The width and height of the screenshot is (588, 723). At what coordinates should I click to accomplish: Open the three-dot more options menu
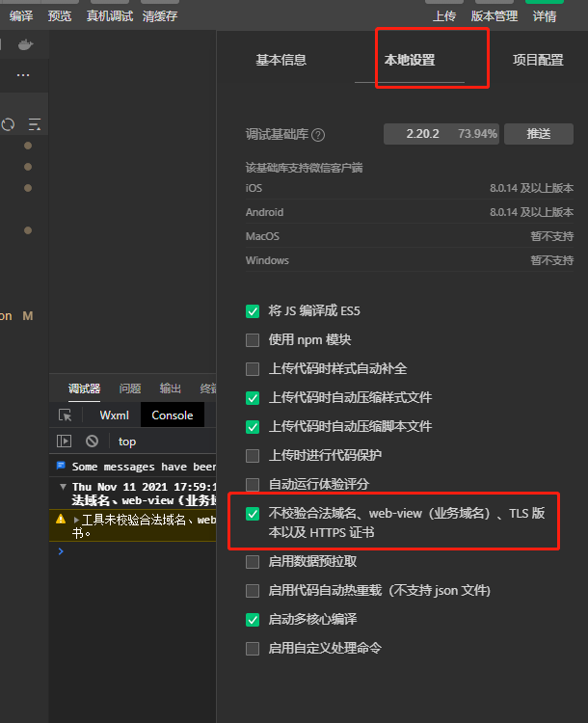tap(23, 74)
